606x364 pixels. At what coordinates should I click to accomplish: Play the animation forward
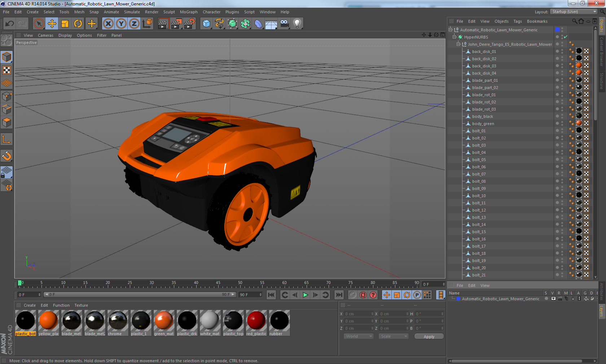point(305,295)
